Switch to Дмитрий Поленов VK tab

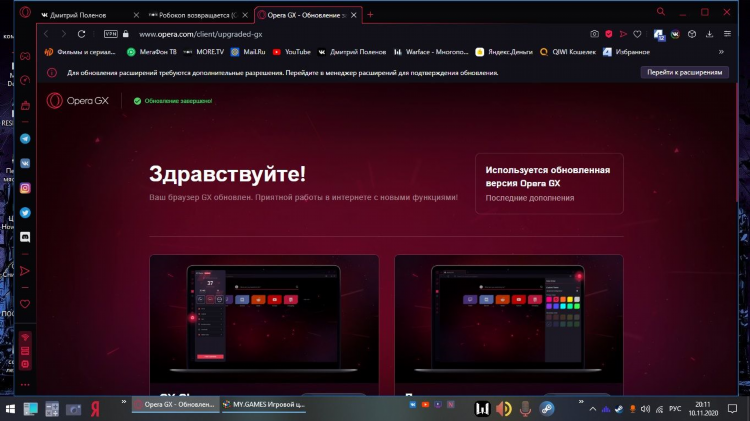[x=84, y=15]
